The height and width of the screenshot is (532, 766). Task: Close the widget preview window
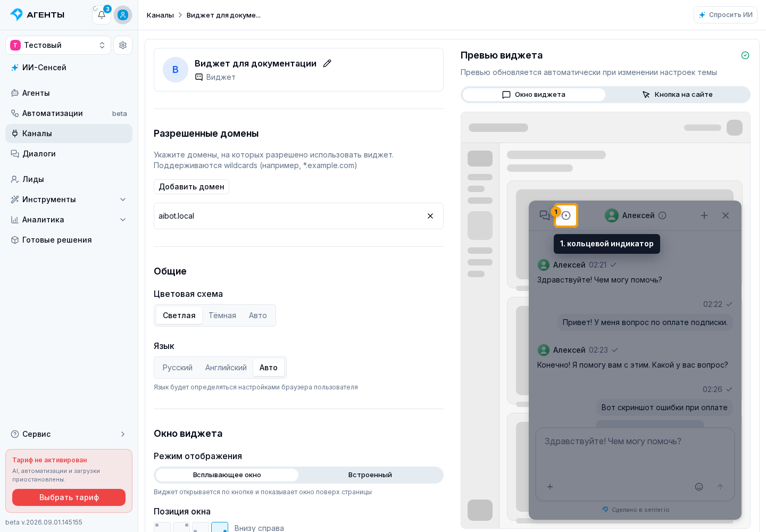[726, 215]
